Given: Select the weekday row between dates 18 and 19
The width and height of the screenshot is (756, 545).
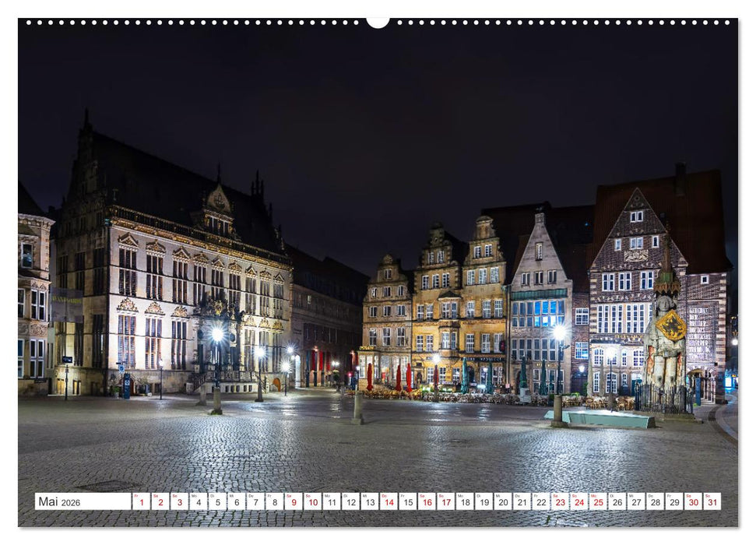Looking at the screenshot, I should (x=474, y=494).
